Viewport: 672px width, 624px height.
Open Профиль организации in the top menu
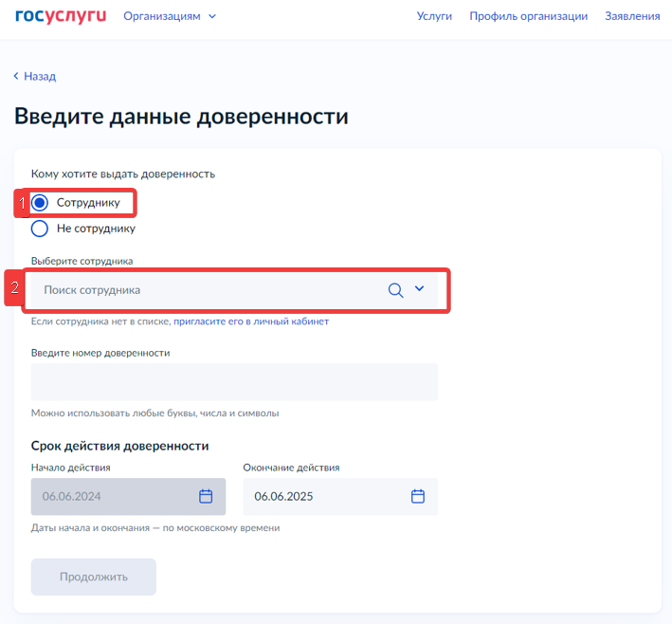point(529,16)
